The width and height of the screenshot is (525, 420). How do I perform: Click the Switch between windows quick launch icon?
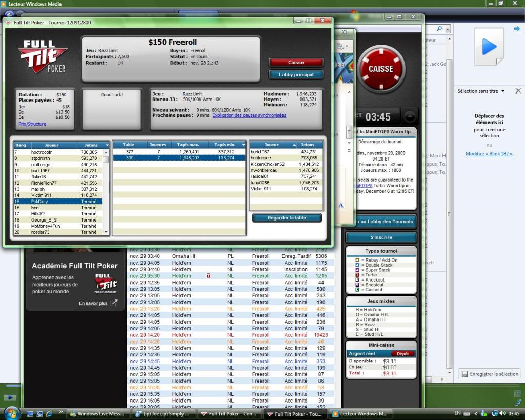(39, 414)
